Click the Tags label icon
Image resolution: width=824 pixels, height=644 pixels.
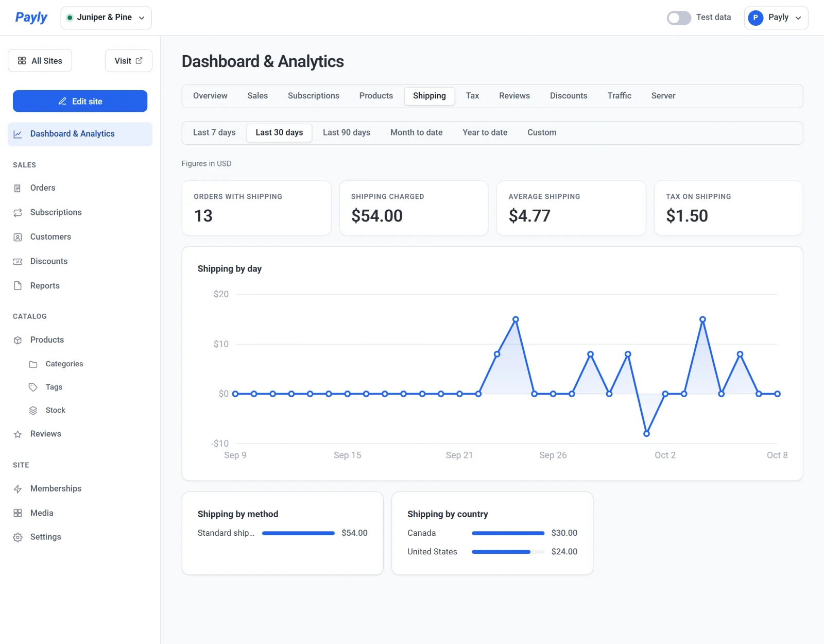[33, 387]
